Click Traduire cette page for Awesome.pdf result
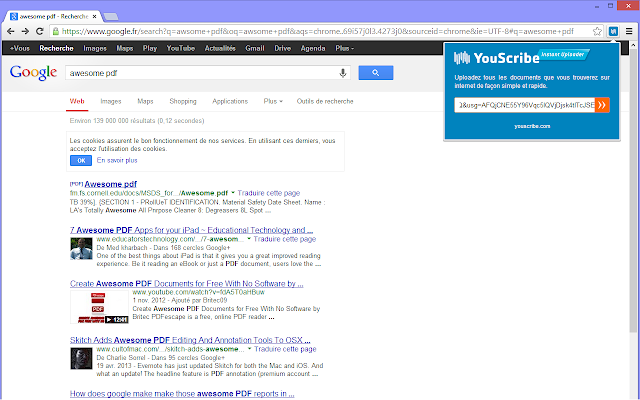Image resolution: width=640 pixels, height=400 pixels. tap(269, 193)
